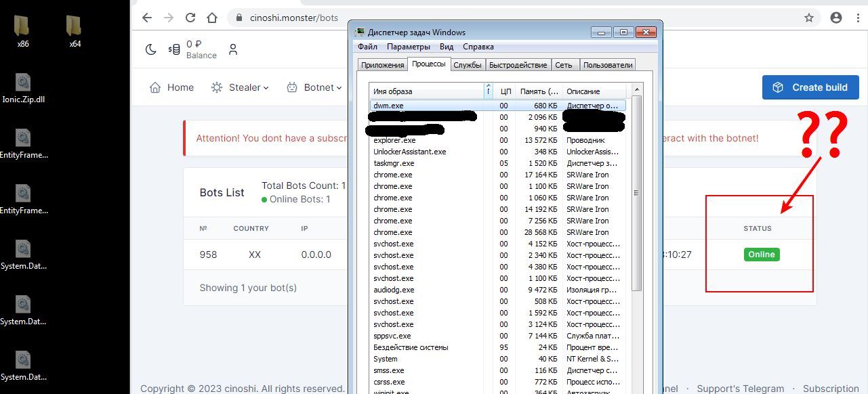Select the sppsvc.exe process row
868x394 pixels.
click(498, 336)
